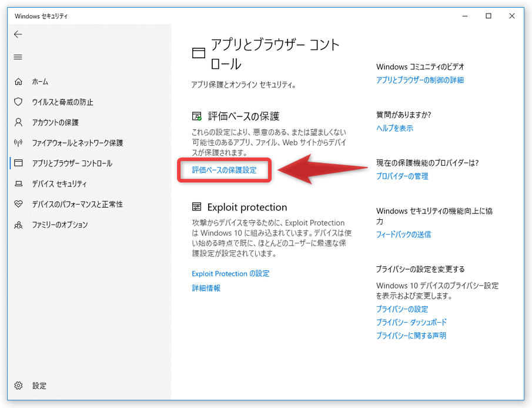The width and height of the screenshot is (532, 408).
Task: Open ファミリーのオプション page
Action: click(x=60, y=225)
